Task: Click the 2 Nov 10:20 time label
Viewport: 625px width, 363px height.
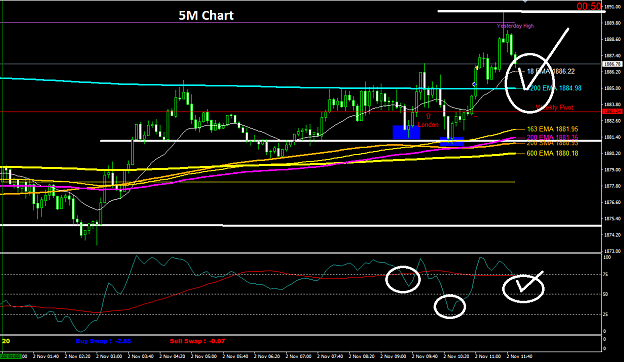Action: 456,356
